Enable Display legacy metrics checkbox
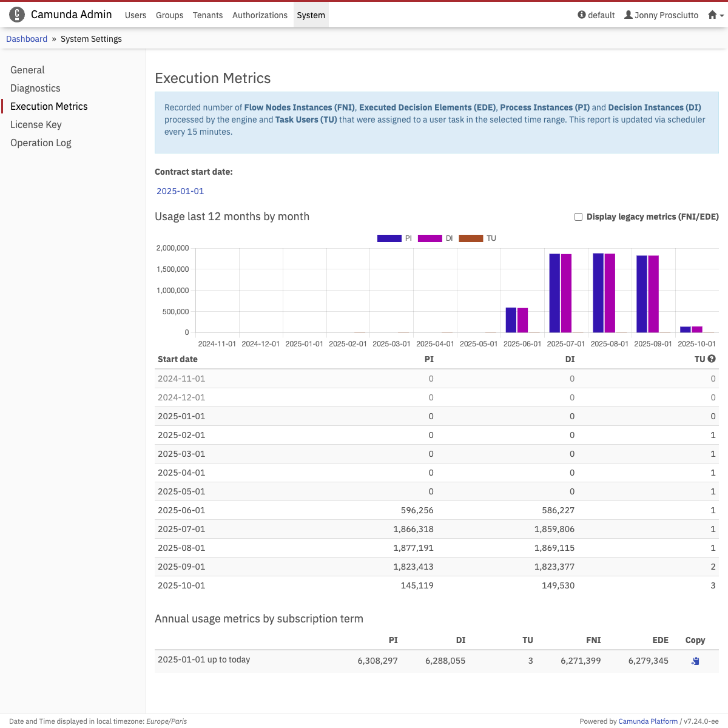Screen dimensions: 728x728 [x=578, y=217]
